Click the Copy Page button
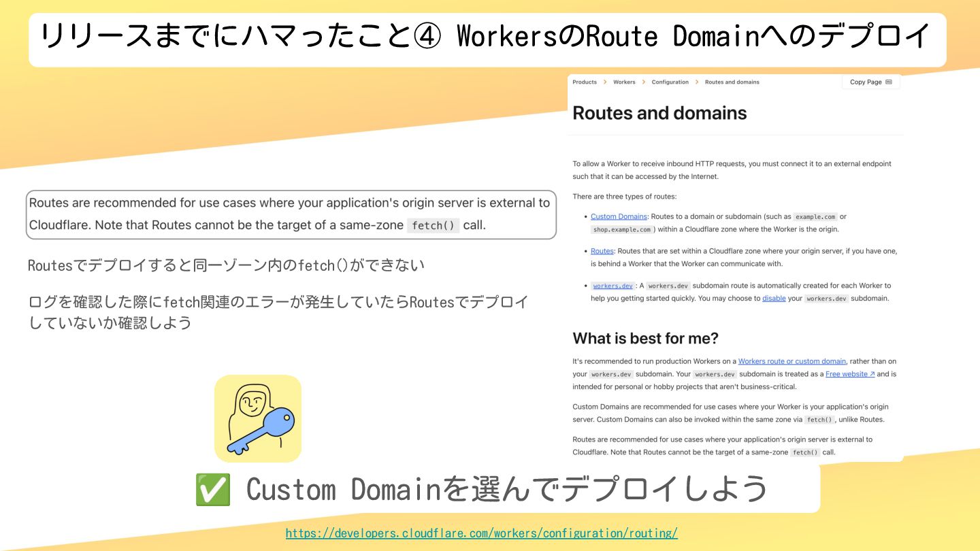 871,82
